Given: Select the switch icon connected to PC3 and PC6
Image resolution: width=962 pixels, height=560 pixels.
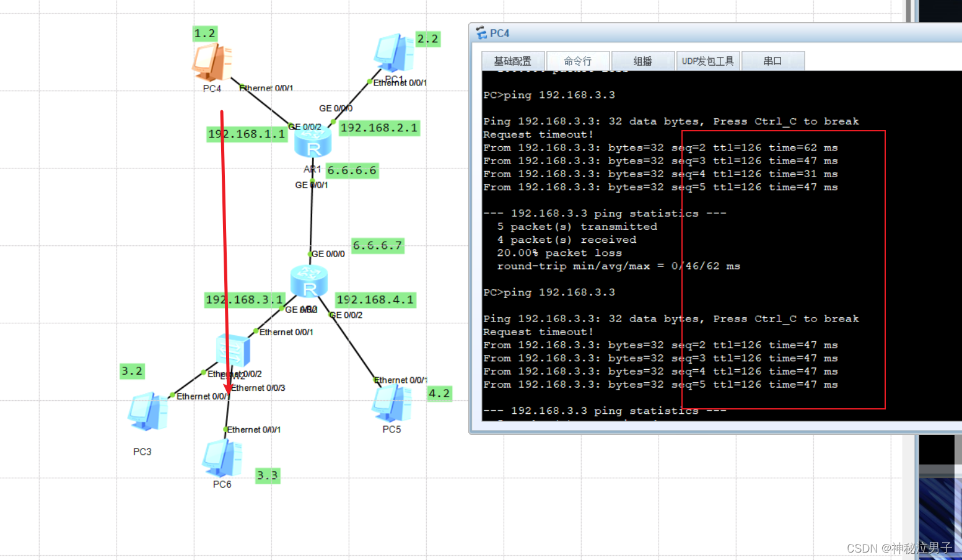Looking at the screenshot, I should (x=233, y=351).
